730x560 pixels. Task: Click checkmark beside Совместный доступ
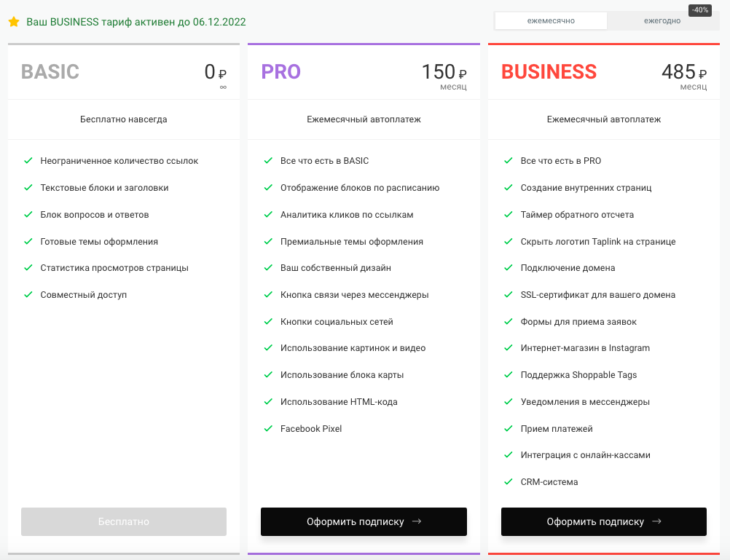tap(28, 294)
